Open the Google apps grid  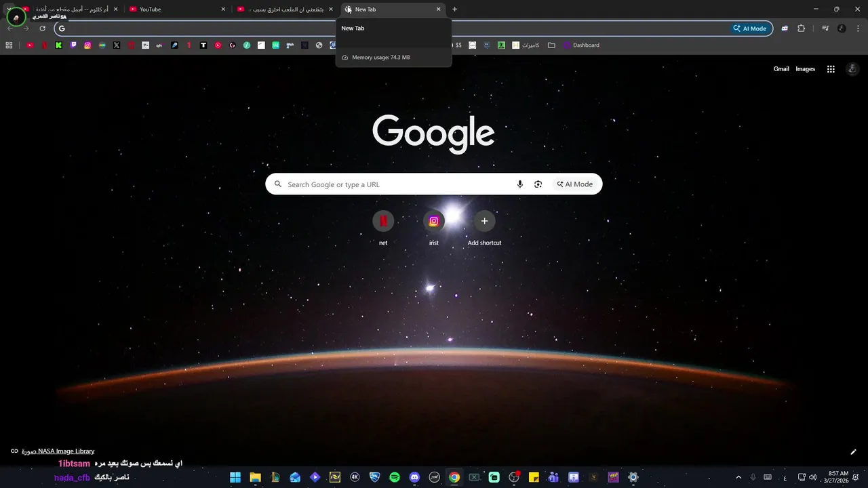click(831, 69)
